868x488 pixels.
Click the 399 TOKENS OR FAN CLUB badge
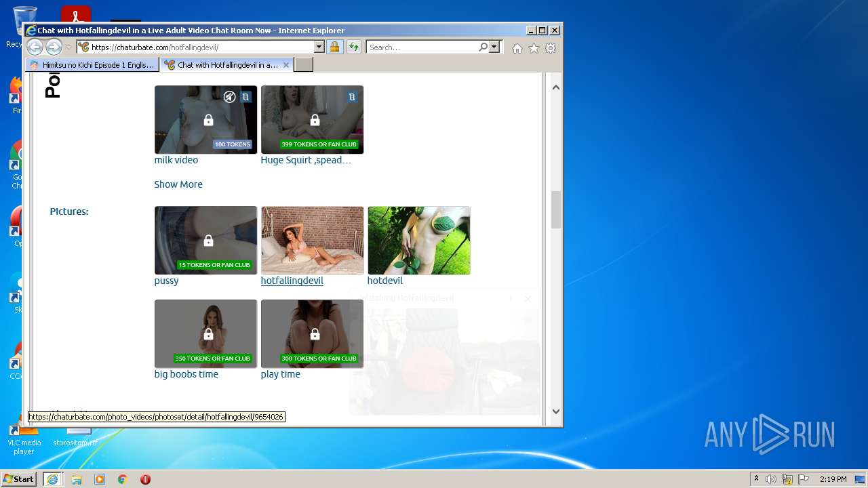[x=319, y=144]
